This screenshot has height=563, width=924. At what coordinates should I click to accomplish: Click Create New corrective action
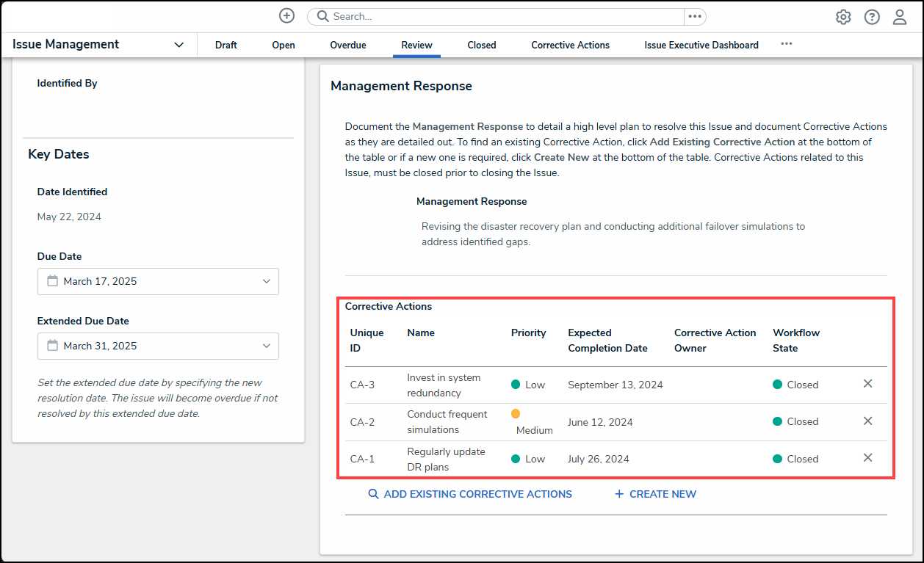pyautogui.click(x=655, y=494)
